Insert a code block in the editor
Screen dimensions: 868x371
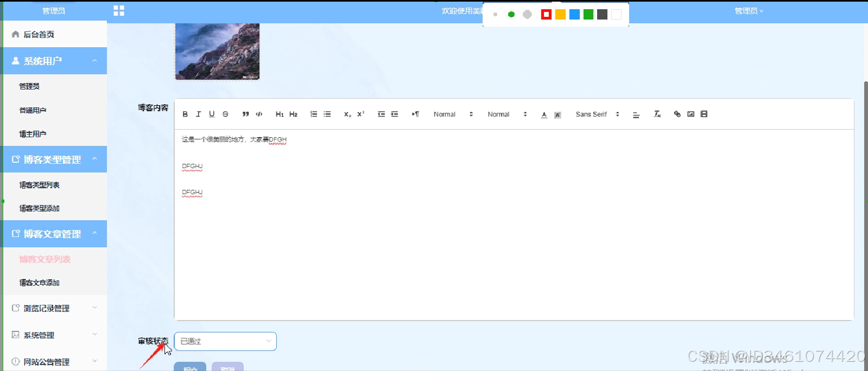click(x=259, y=114)
